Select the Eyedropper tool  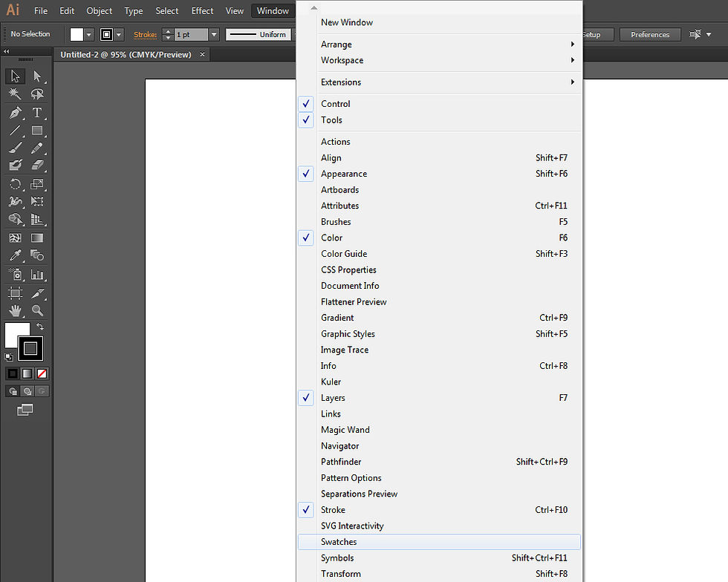[x=15, y=255]
